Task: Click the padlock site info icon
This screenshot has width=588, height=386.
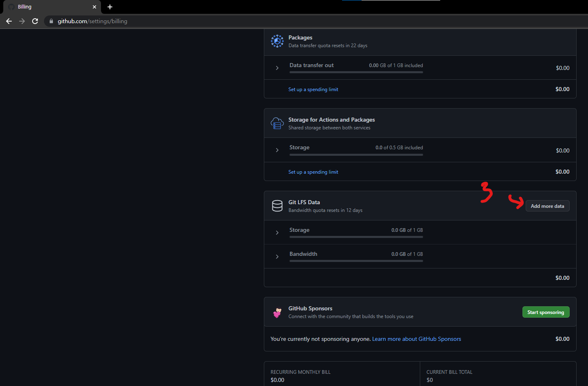Action: point(51,21)
